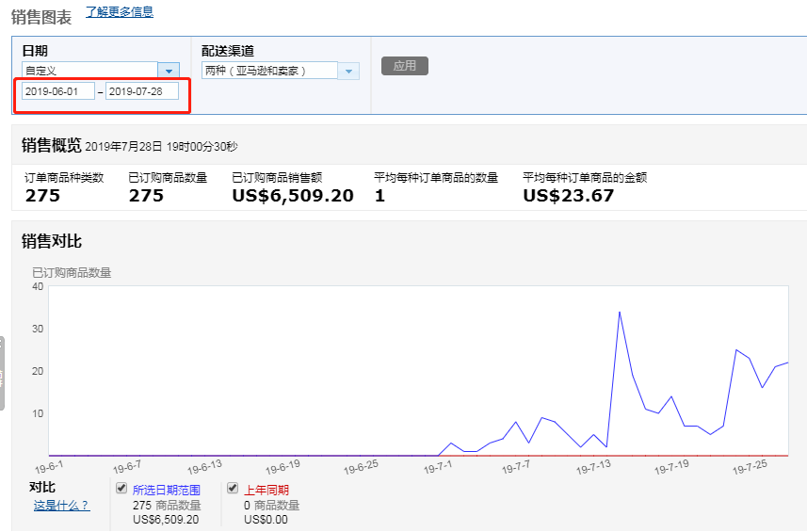Expand the 日期 dropdown arrow
Viewport: 807px width, 532px height.
[169, 71]
